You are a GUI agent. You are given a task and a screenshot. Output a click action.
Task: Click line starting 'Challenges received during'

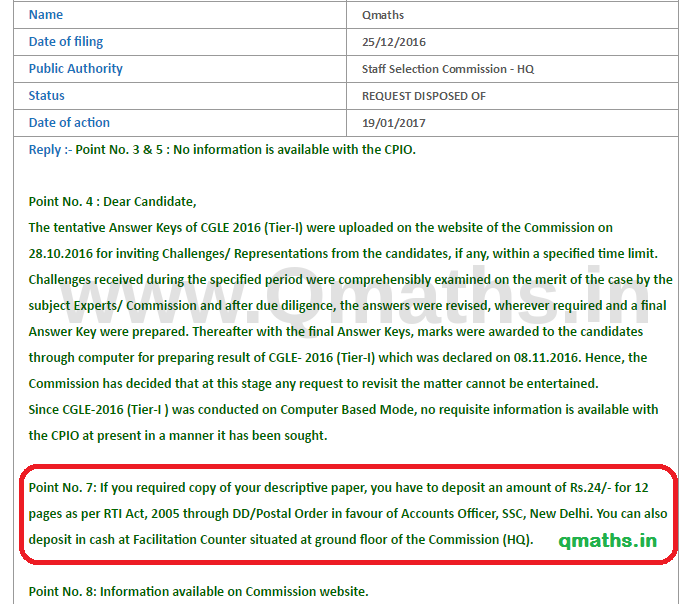click(x=350, y=280)
